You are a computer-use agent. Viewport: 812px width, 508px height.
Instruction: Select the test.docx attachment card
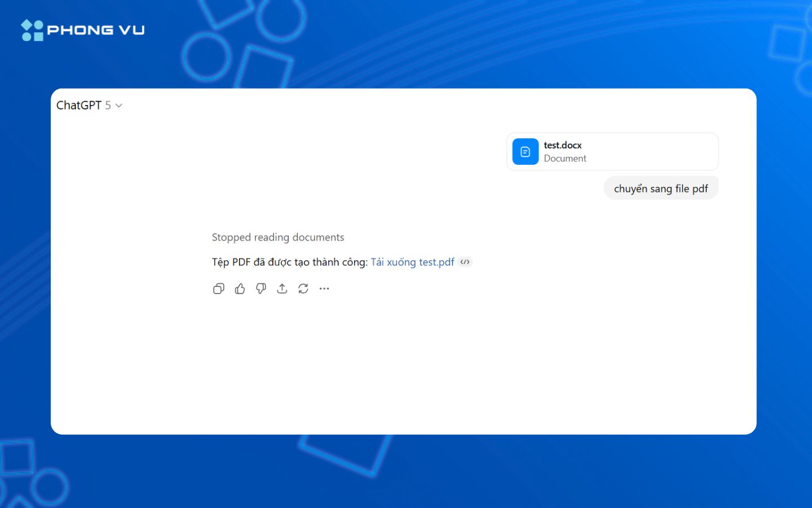pos(612,151)
